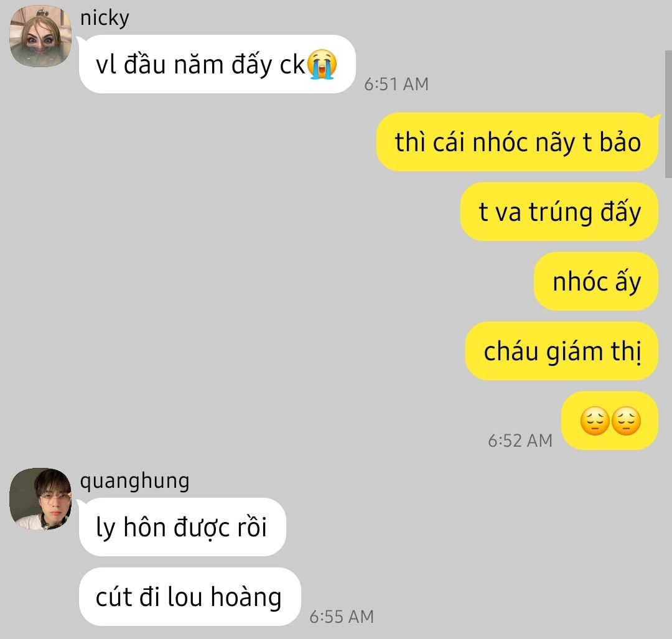Click the second pensive emoji face
The width and height of the screenshot is (672, 639).
[x=626, y=421]
